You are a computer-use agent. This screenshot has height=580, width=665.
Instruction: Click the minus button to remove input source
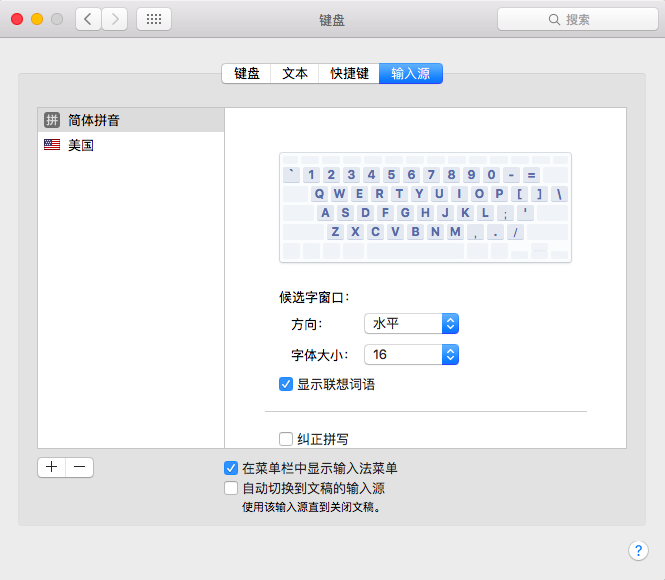(80, 467)
